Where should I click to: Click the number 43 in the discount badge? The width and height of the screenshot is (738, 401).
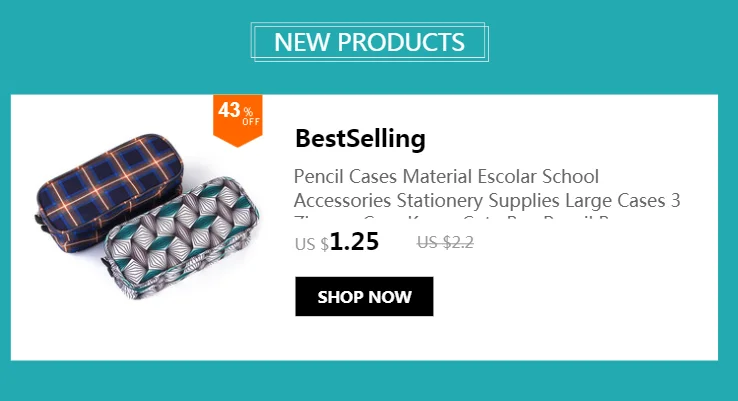click(x=229, y=110)
